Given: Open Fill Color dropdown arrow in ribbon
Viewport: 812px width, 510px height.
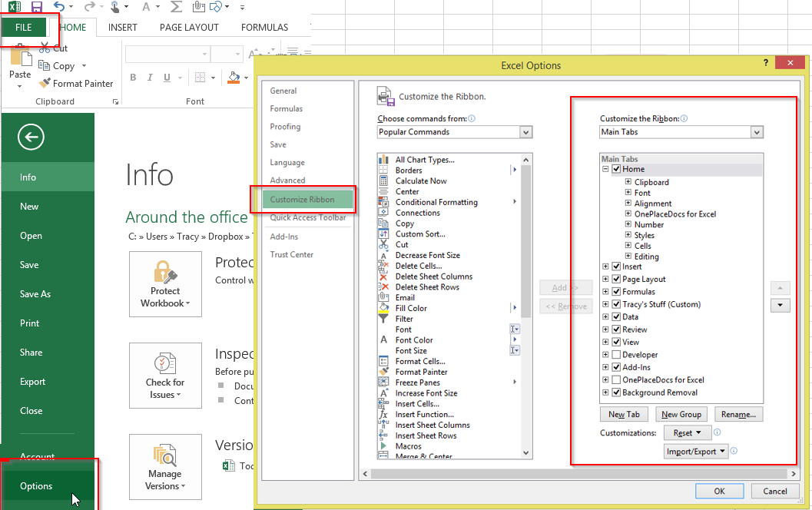Looking at the screenshot, I should tap(246, 78).
